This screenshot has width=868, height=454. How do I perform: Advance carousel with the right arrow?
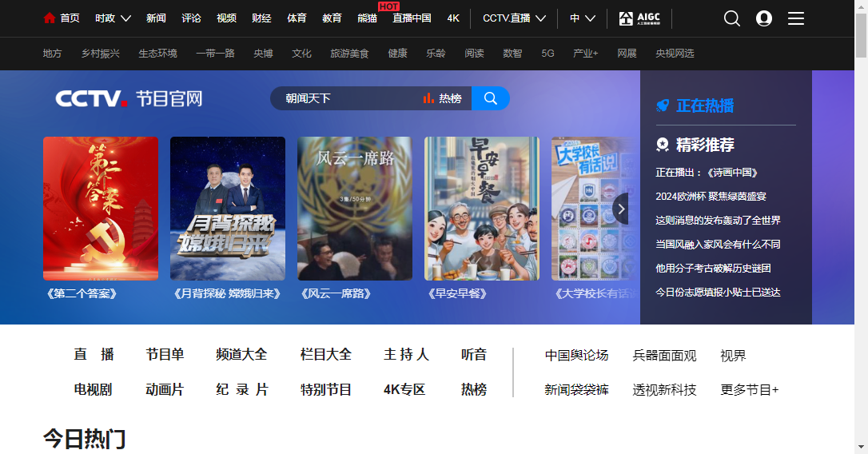coord(620,209)
